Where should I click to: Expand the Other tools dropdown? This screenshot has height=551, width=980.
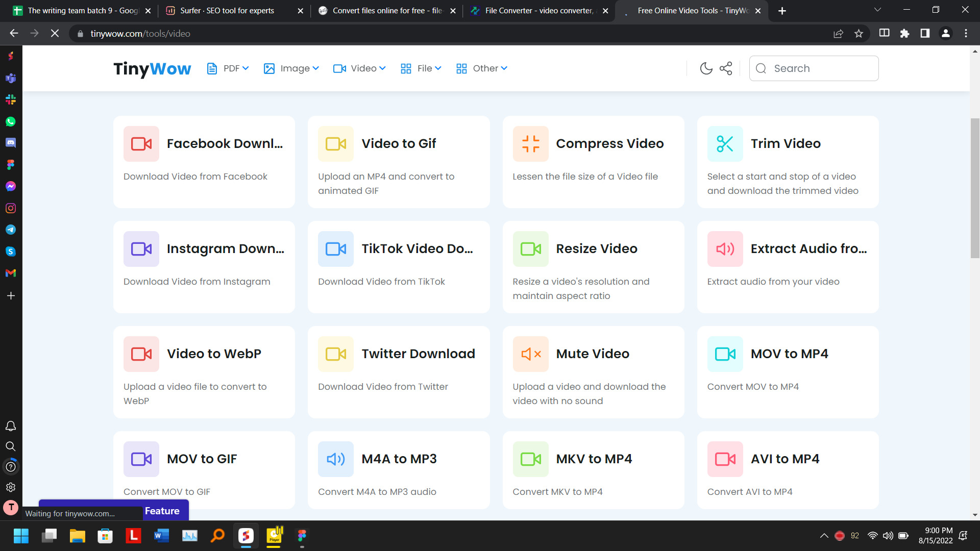pos(482,68)
